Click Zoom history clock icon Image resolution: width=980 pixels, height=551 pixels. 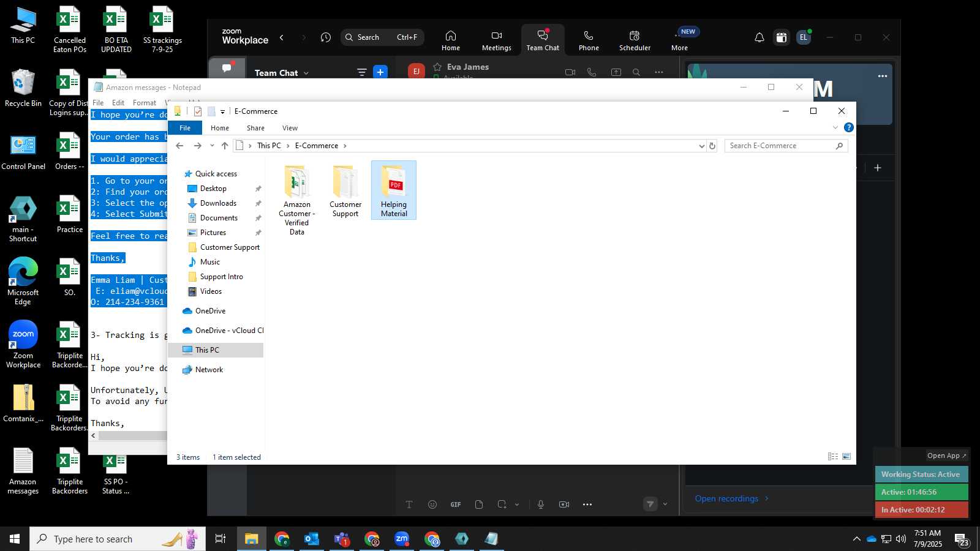tap(326, 37)
